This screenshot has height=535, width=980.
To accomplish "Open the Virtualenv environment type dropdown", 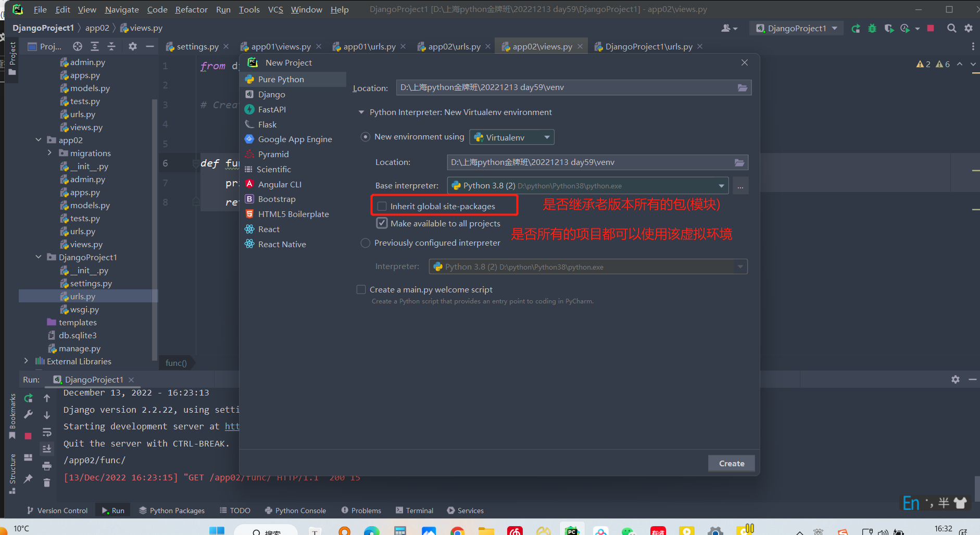I will tap(512, 137).
